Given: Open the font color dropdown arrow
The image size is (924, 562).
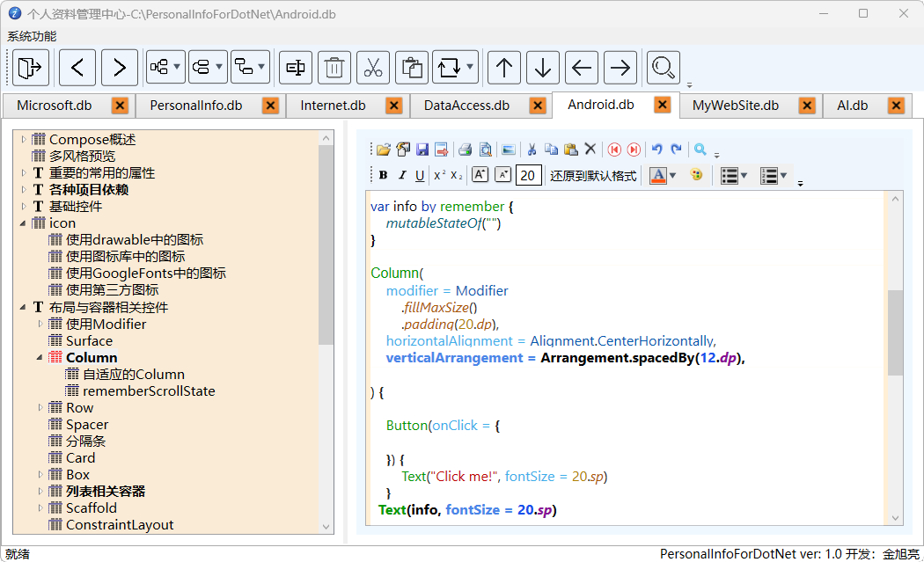Looking at the screenshot, I should pos(672,175).
